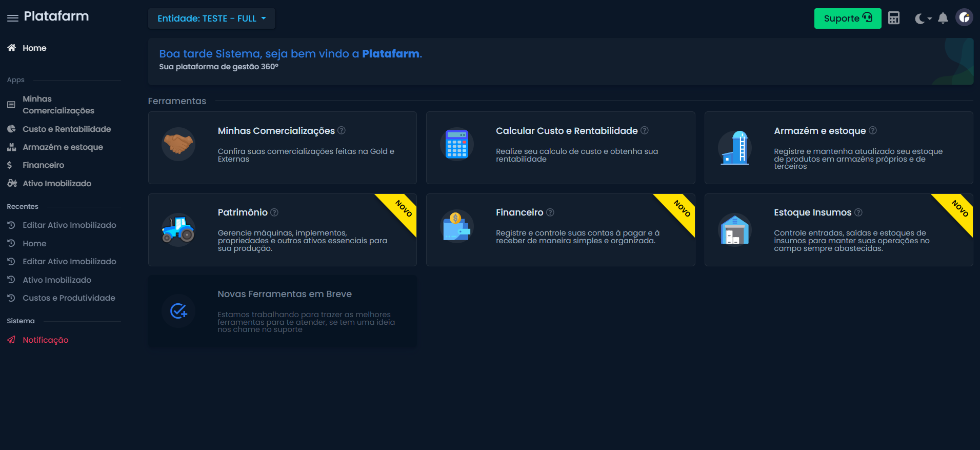Image resolution: width=980 pixels, height=450 pixels.
Task: Select Armazém e estoque in sidebar
Action: click(63, 147)
